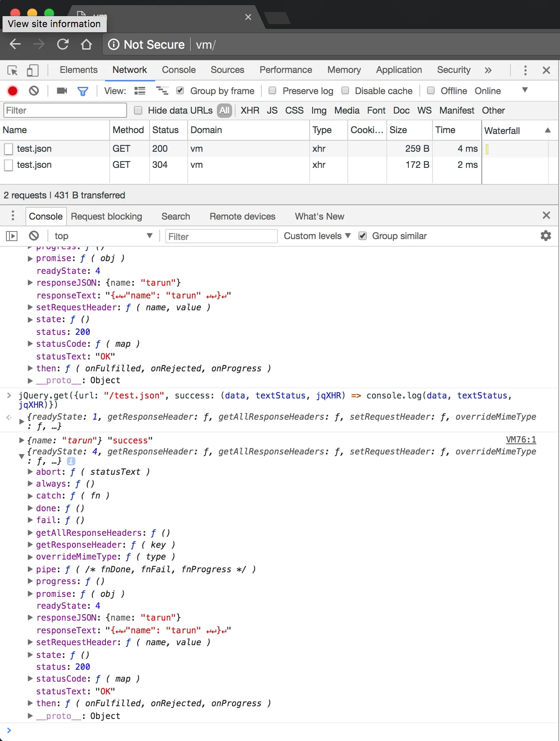Open the top context selector
560x741 pixels.
pyautogui.click(x=103, y=236)
